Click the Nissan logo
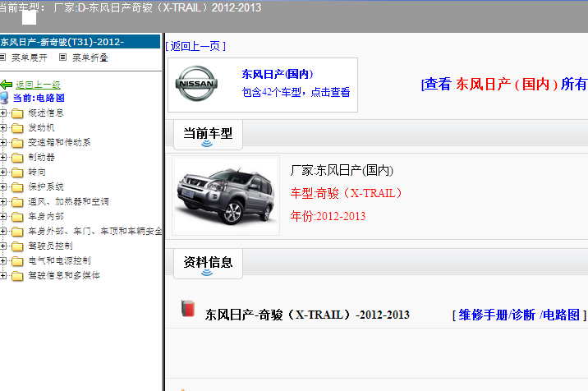The image size is (588, 391). (x=196, y=83)
